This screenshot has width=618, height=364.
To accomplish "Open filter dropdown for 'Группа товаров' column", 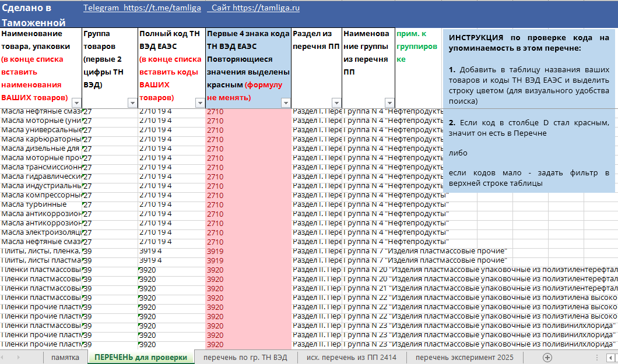I will coord(131,103).
